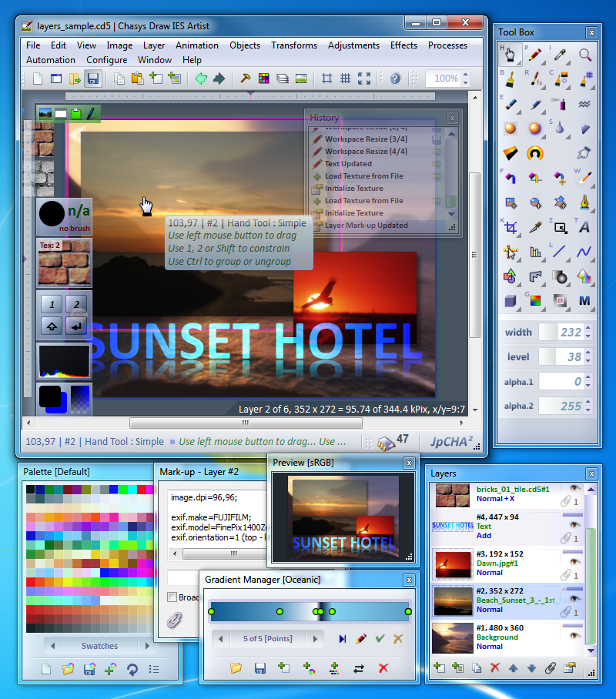
Task: Go to previous swatches page arrow in Palette
Action: click(52, 646)
